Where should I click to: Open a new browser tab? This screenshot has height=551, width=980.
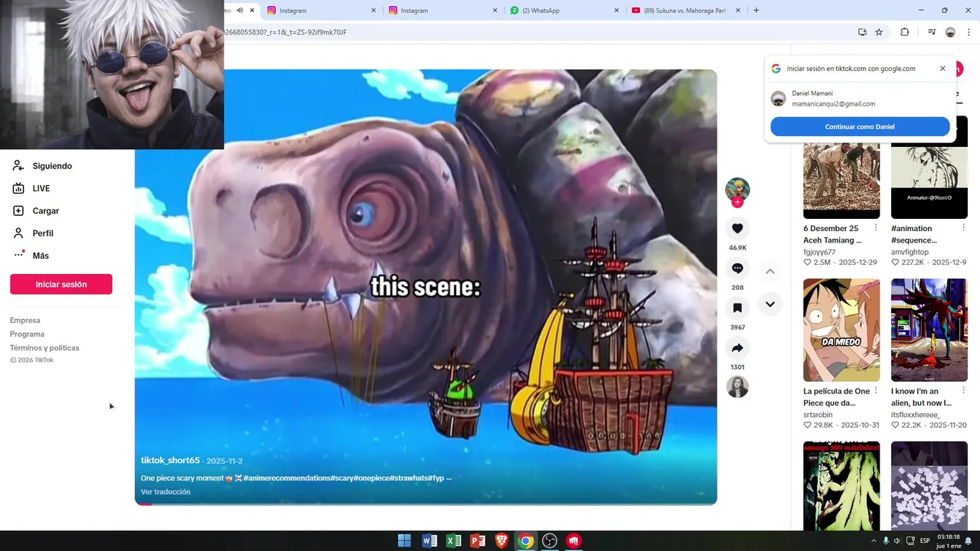(756, 10)
